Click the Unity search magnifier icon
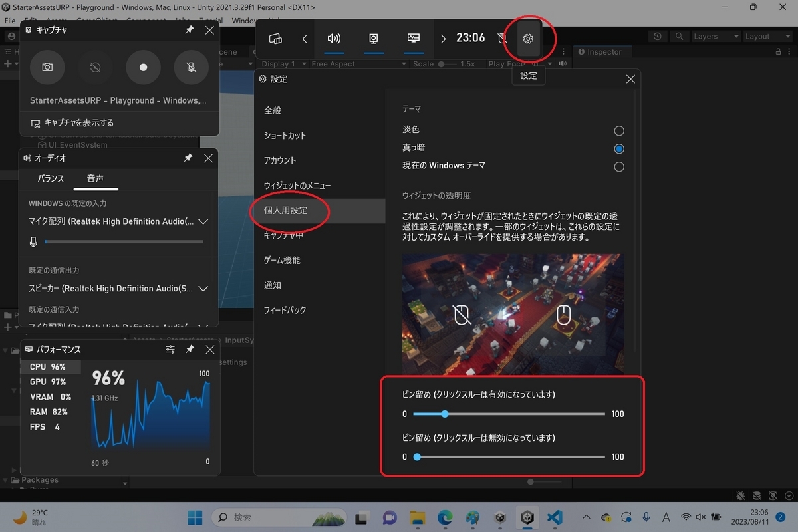 (679, 37)
